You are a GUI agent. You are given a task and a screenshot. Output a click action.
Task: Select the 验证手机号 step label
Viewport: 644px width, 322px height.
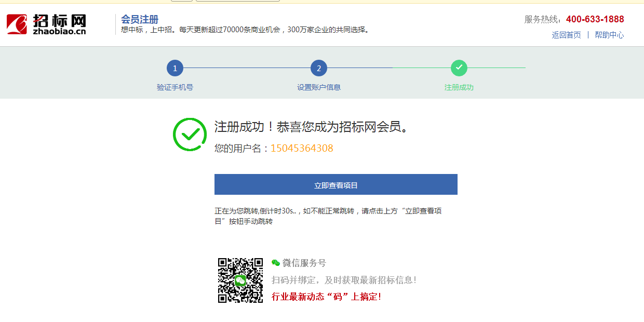(x=175, y=87)
